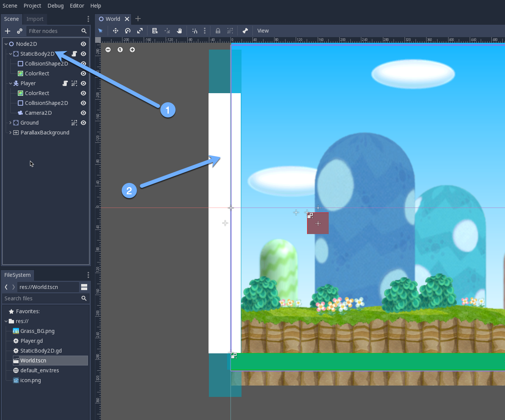
Task: Reset canvas zoom to 100%
Action: [120, 50]
